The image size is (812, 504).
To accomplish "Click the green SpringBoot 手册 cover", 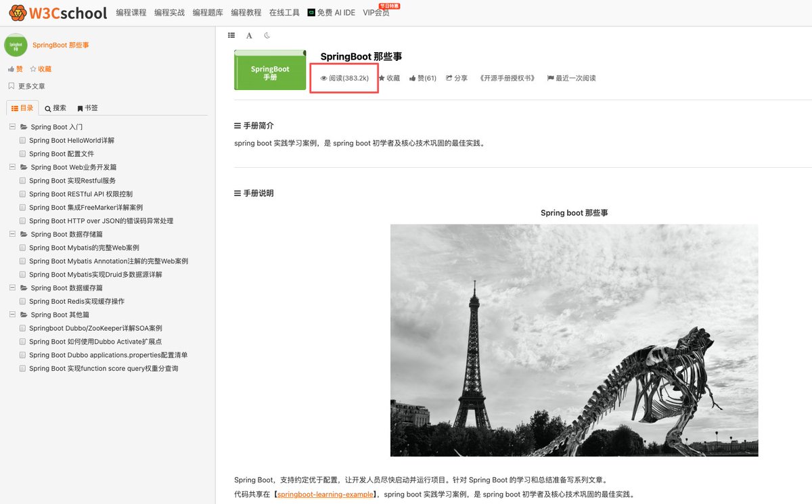I will pyautogui.click(x=270, y=70).
